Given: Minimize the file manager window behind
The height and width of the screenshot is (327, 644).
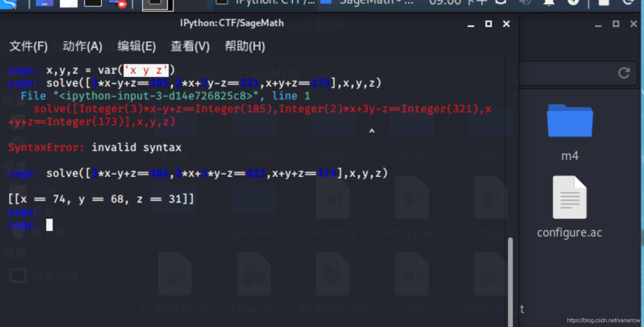Looking at the screenshot, I should pyautogui.click(x=598, y=24).
